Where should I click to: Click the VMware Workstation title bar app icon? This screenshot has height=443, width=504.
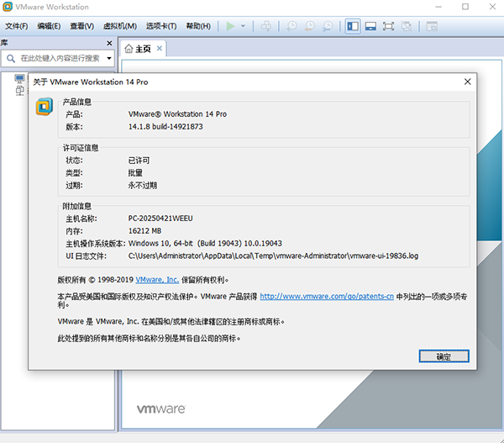click(x=7, y=7)
